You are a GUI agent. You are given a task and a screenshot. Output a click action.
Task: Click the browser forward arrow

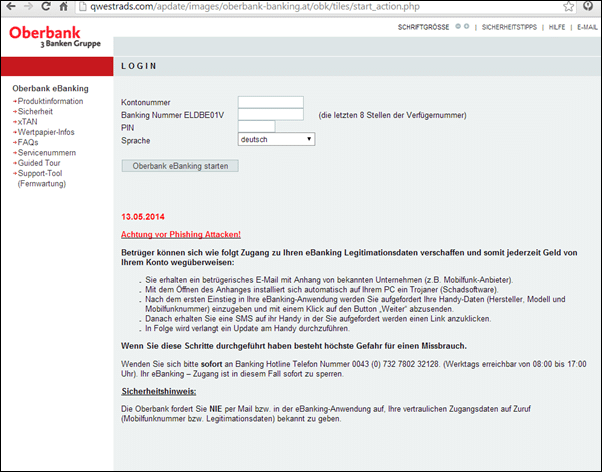[x=28, y=6]
